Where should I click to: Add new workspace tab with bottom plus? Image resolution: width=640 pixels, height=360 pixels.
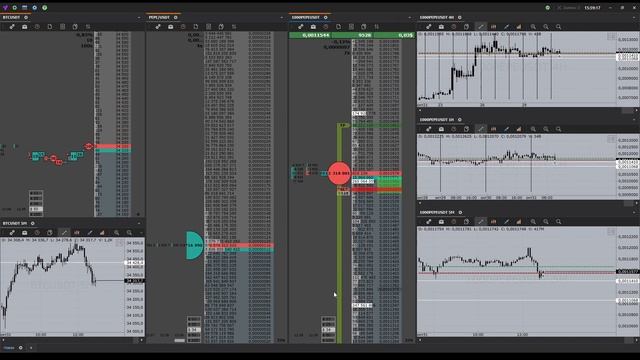click(31, 348)
